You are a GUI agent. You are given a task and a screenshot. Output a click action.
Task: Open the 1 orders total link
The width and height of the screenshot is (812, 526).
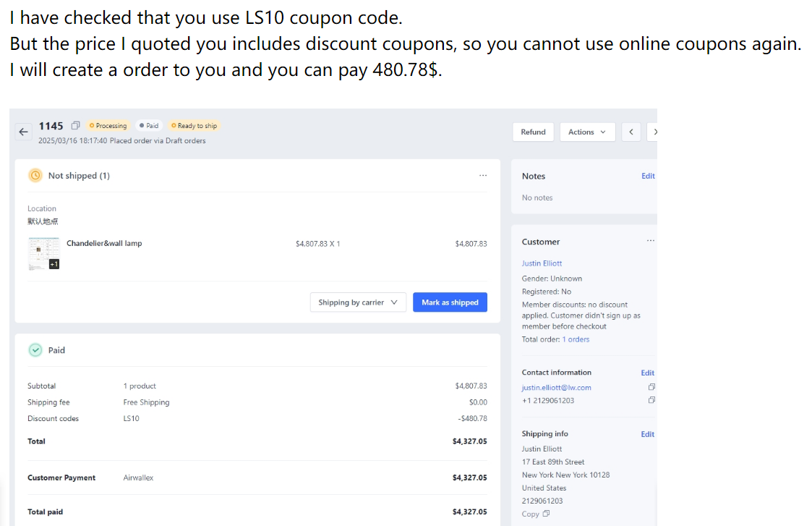576,339
